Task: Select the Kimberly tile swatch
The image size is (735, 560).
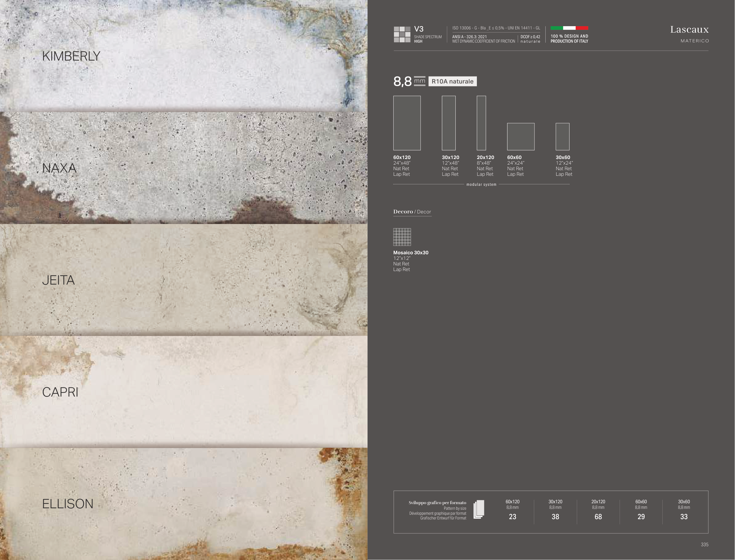Action: [x=183, y=56]
